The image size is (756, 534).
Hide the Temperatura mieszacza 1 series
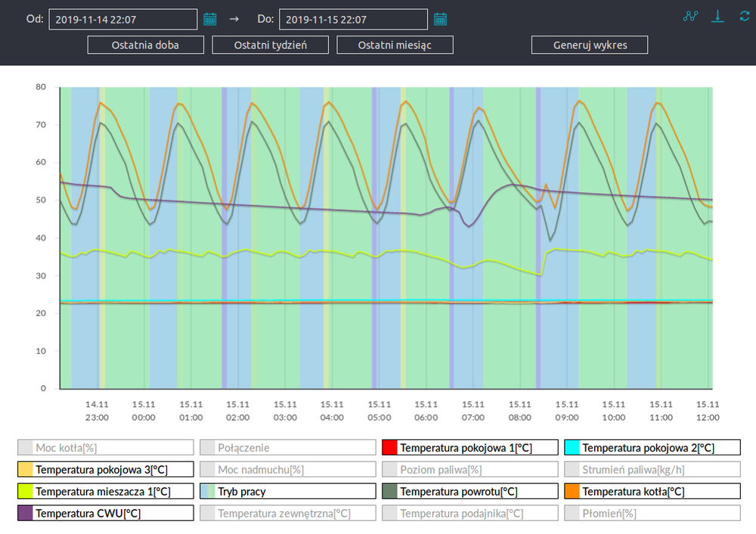coord(105,492)
